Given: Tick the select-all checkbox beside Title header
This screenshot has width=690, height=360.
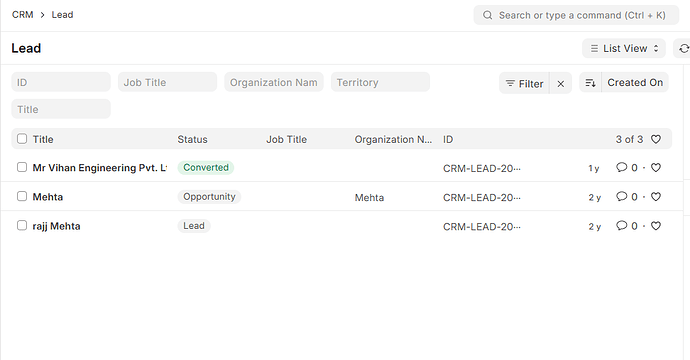Looking at the screenshot, I should (22, 139).
